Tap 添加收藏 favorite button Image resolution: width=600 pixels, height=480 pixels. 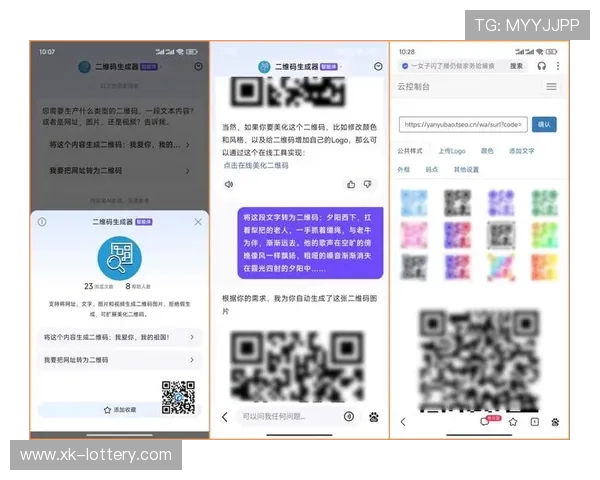(119, 410)
